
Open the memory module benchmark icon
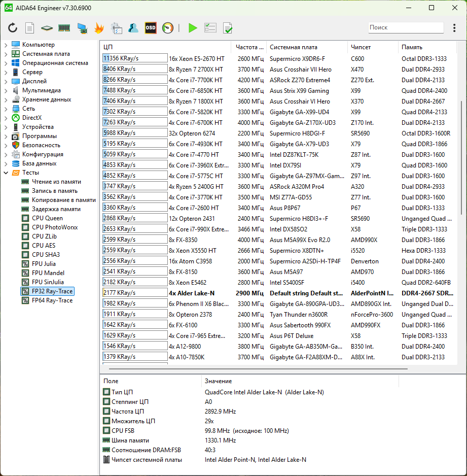click(64, 28)
